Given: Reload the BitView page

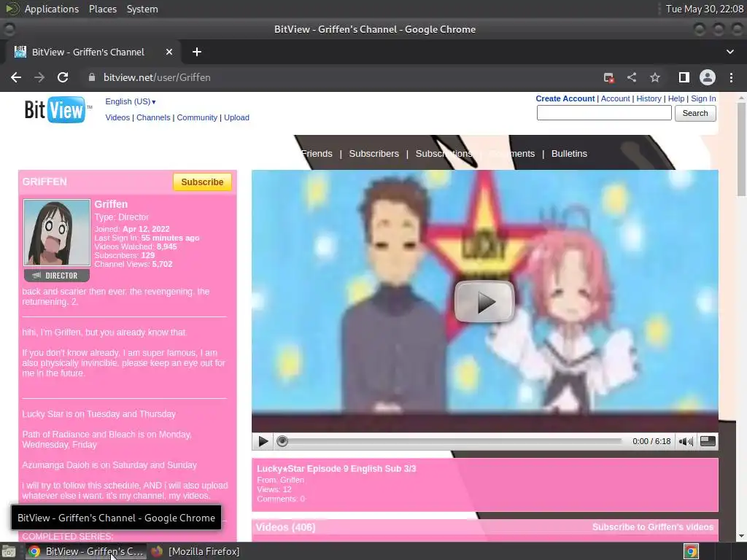Looking at the screenshot, I should point(63,77).
